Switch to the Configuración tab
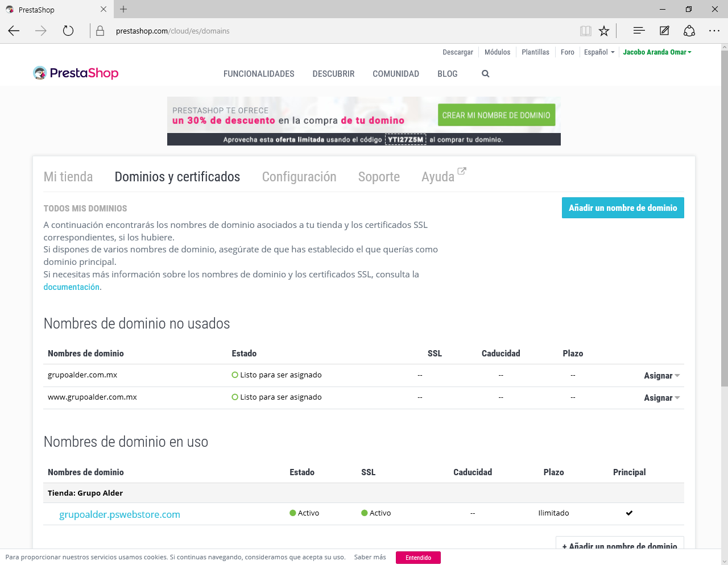The width and height of the screenshot is (728, 565). pyautogui.click(x=299, y=177)
